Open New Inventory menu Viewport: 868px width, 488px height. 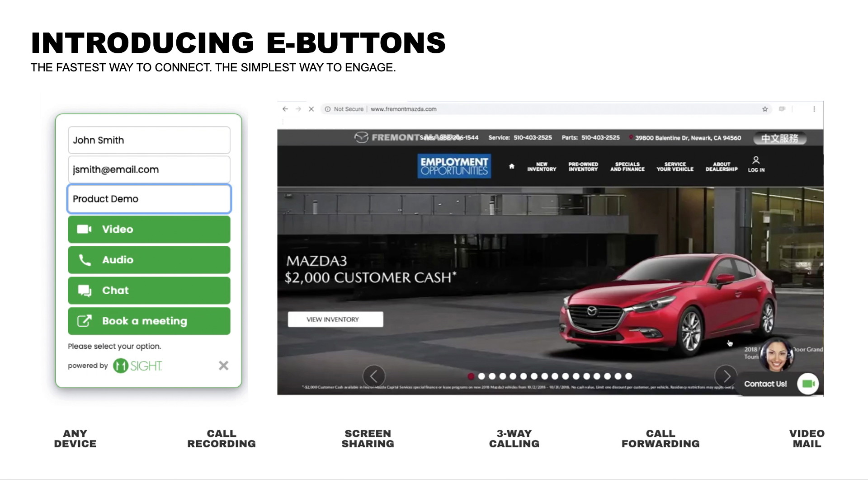542,167
